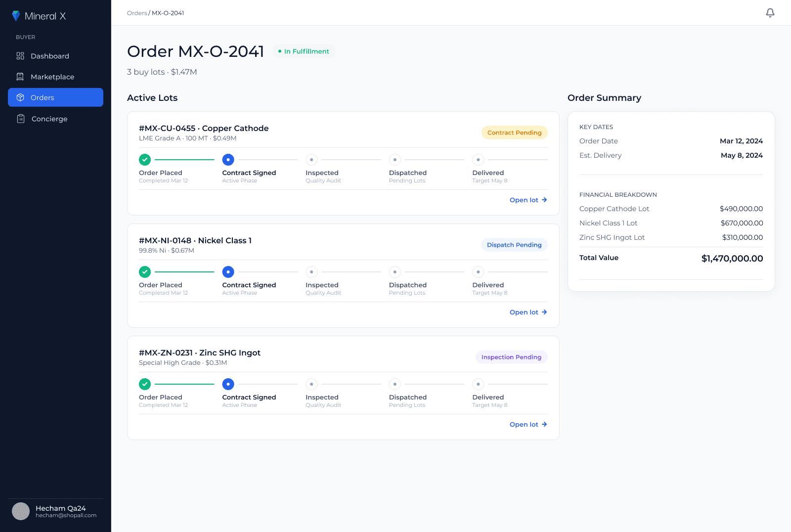791x532 pixels.
Task: Click Zinc SHG Ingot Order Placed checkmark
Action: coord(145,384)
